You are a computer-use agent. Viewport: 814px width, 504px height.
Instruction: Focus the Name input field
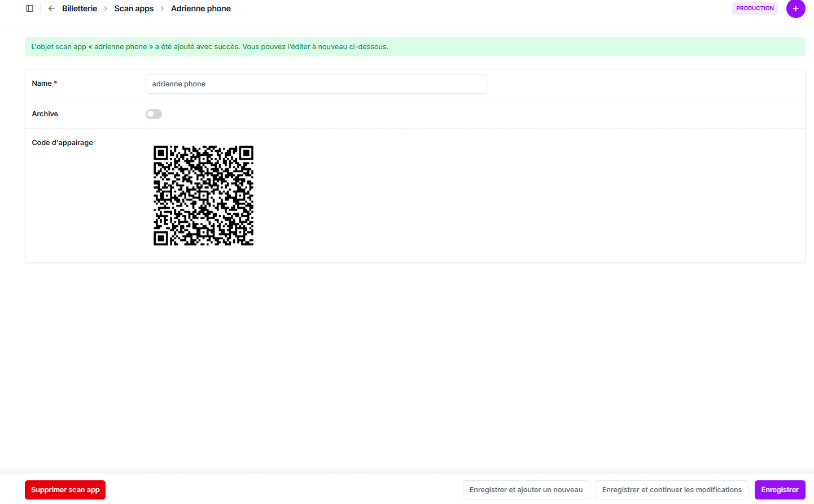(x=316, y=84)
